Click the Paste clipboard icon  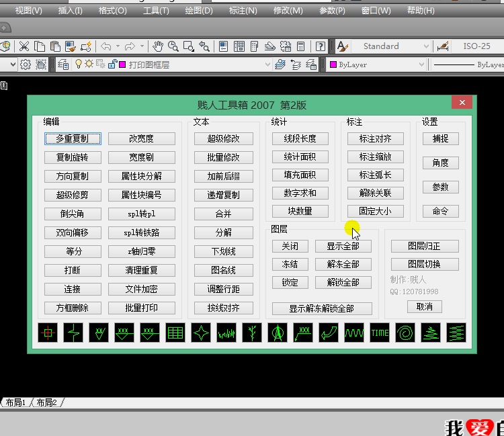coord(55,46)
